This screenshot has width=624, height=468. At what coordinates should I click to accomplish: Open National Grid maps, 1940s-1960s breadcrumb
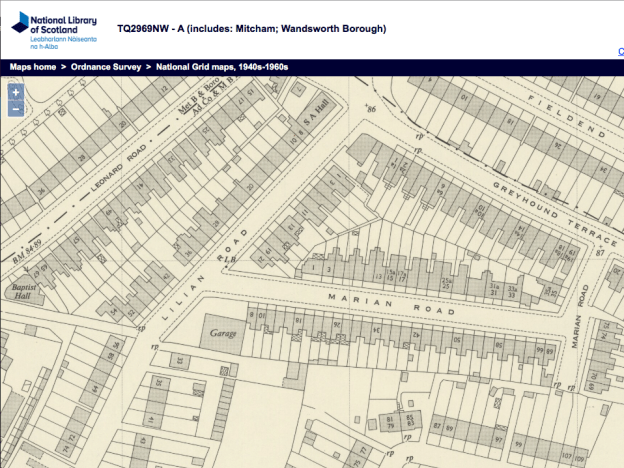[221, 67]
